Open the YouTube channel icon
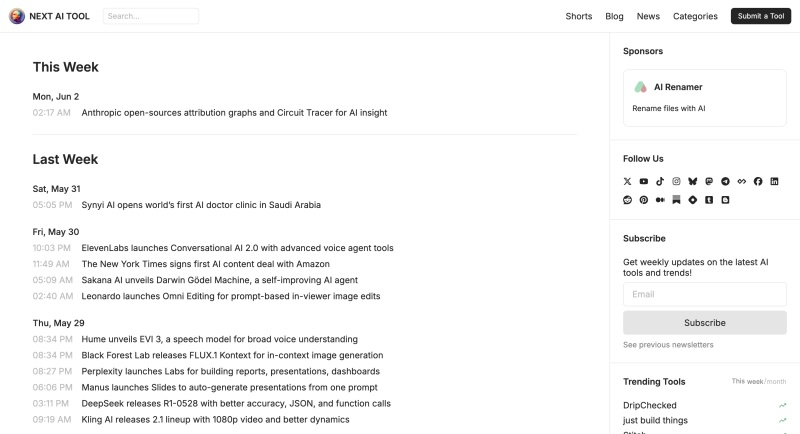 [x=644, y=181]
